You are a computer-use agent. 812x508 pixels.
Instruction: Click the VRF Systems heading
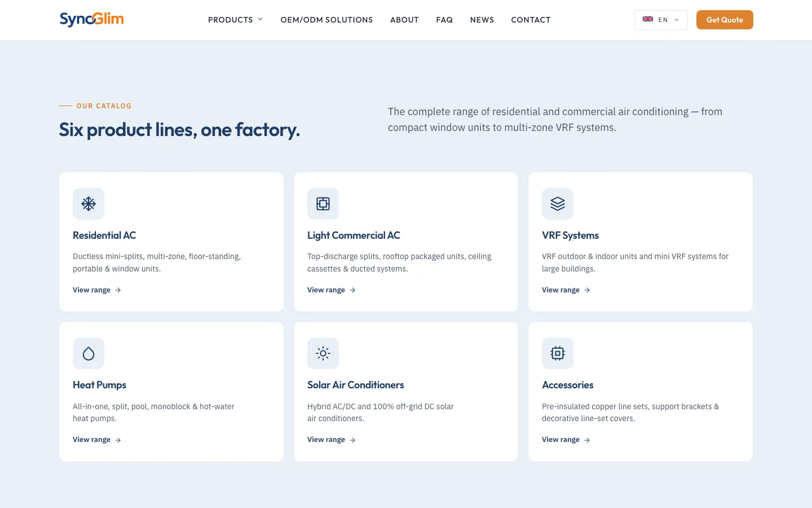570,235
